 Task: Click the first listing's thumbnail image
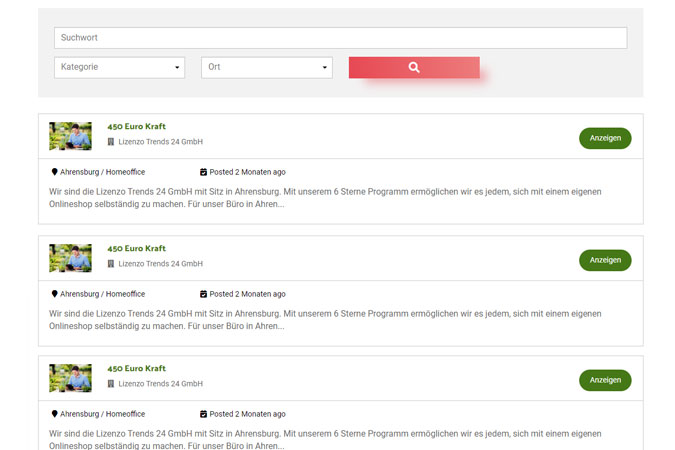click(x=70, y=136)
